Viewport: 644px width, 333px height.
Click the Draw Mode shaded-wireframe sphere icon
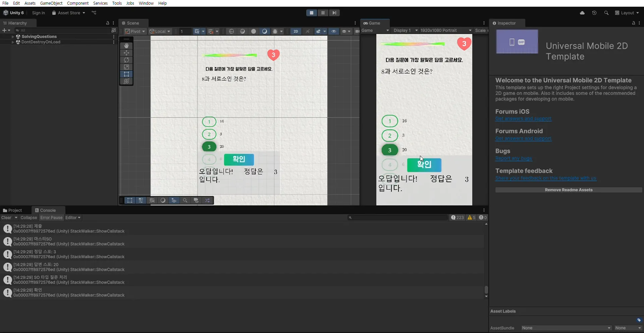pos(243,31)
